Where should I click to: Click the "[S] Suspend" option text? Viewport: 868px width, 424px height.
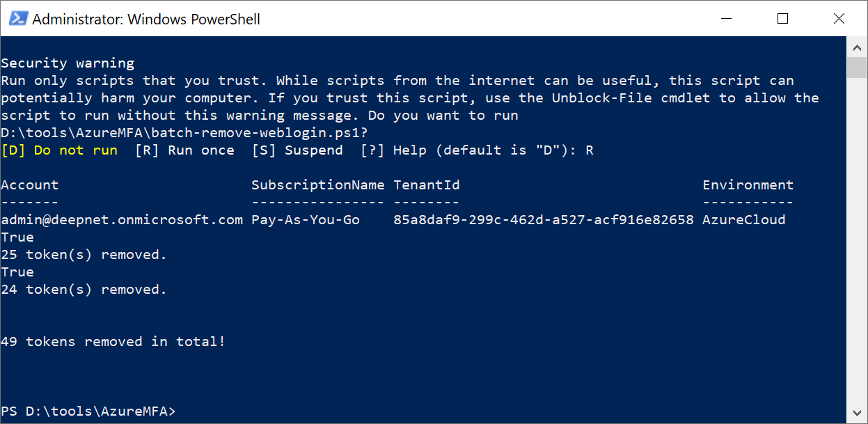click(297, 150)
